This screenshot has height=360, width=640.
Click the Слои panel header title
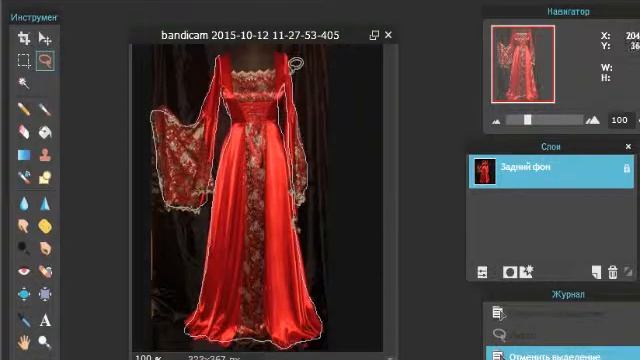[x=551, y=147]
